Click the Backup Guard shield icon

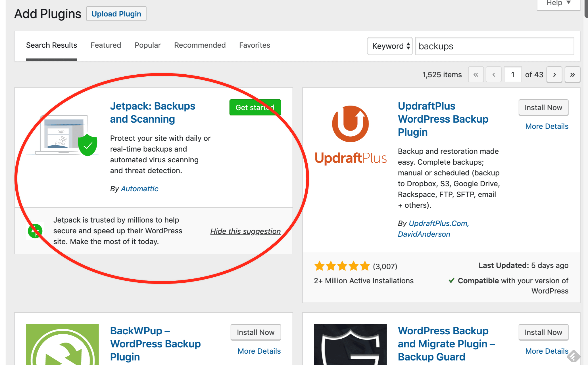pos(350,345)
